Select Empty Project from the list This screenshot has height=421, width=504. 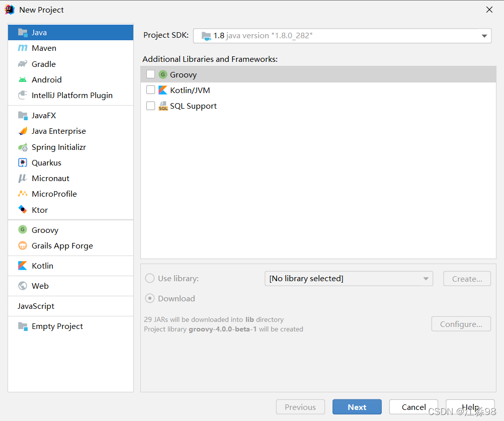71,326
